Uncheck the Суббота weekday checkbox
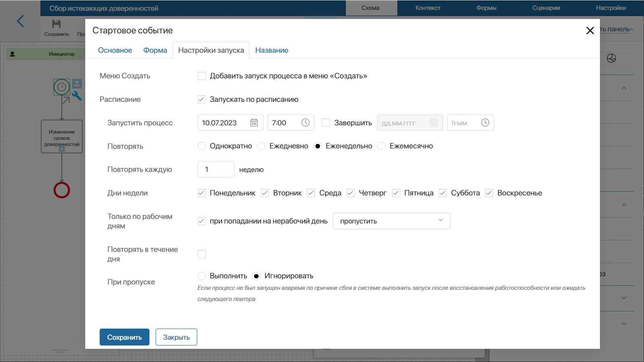The image size is (644, 362). (442, 193)
